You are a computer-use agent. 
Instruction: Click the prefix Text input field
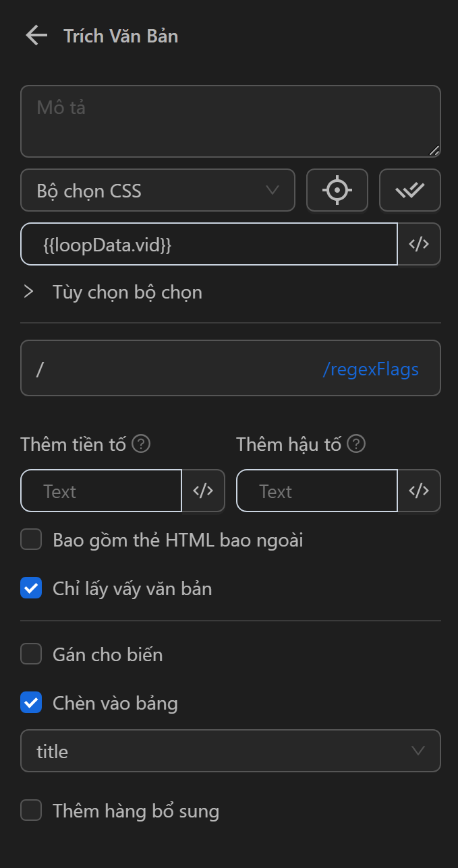[101, 491]
